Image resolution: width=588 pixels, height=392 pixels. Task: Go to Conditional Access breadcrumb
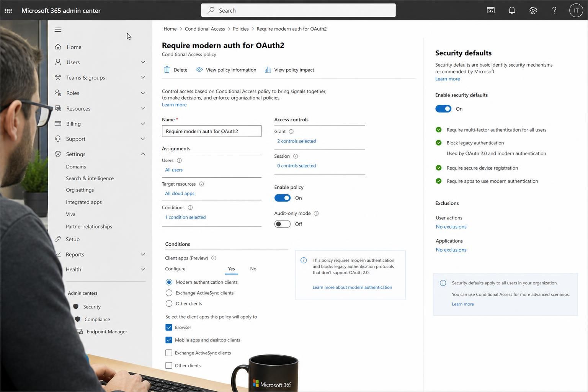click(205, 29)
